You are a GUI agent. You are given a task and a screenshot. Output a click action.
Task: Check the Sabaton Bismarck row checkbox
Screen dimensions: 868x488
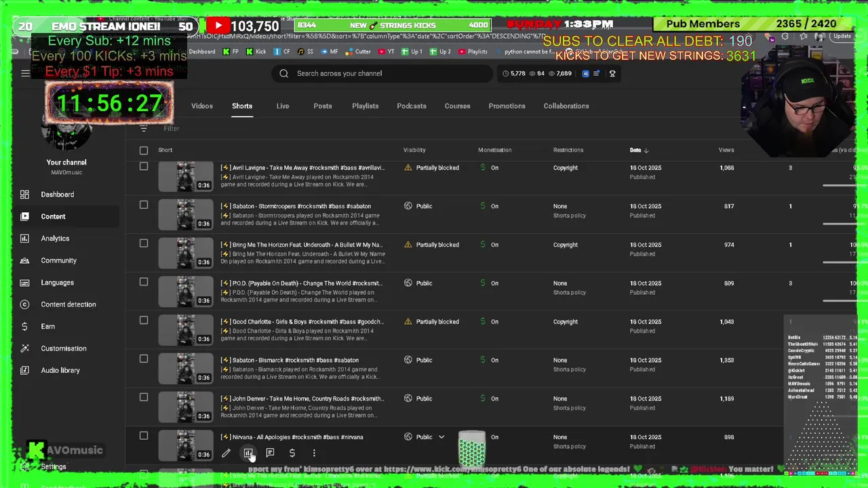click(143, 359)
